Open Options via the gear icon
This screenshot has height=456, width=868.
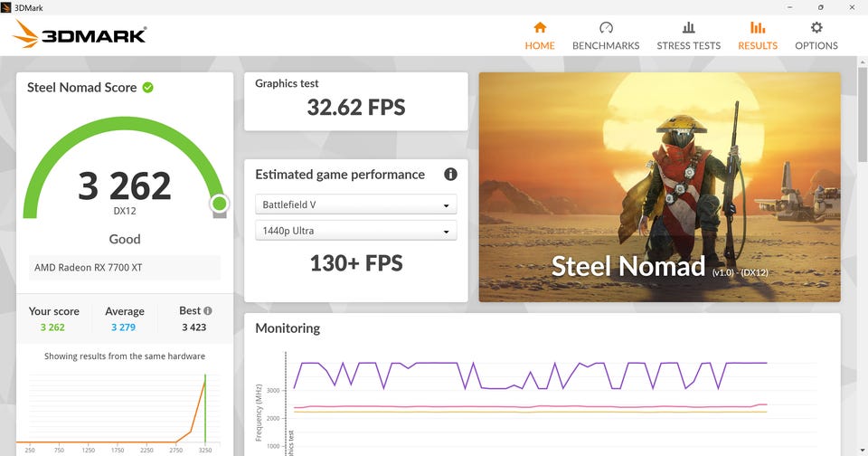(x=816, y=27)
